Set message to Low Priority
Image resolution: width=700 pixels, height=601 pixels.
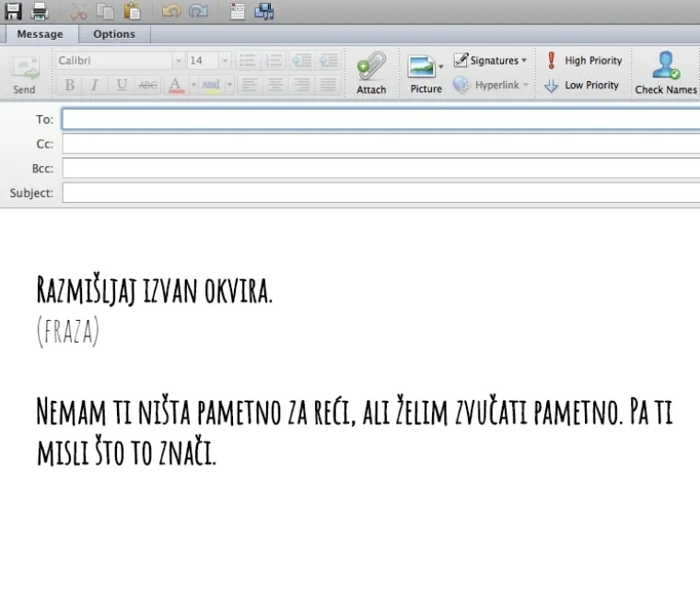581,85
